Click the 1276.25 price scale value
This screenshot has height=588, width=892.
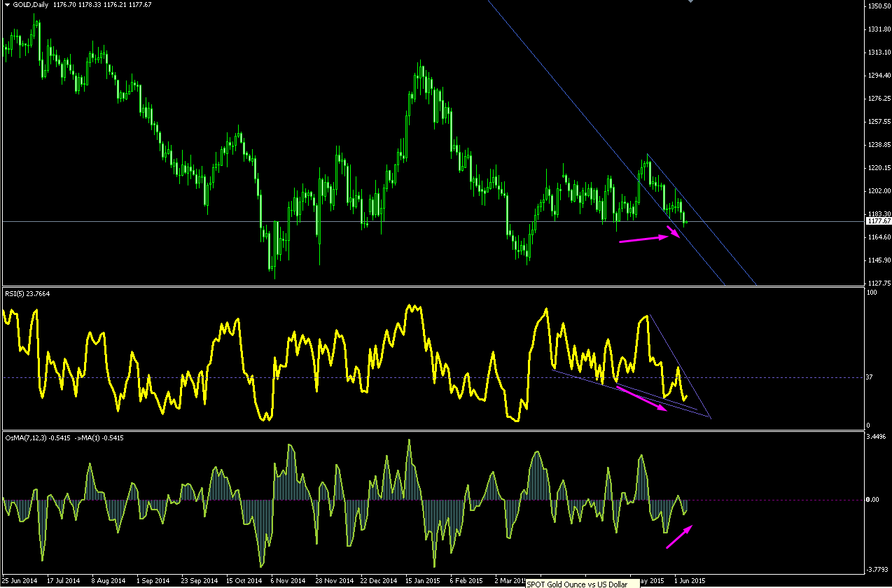[878, 99]
